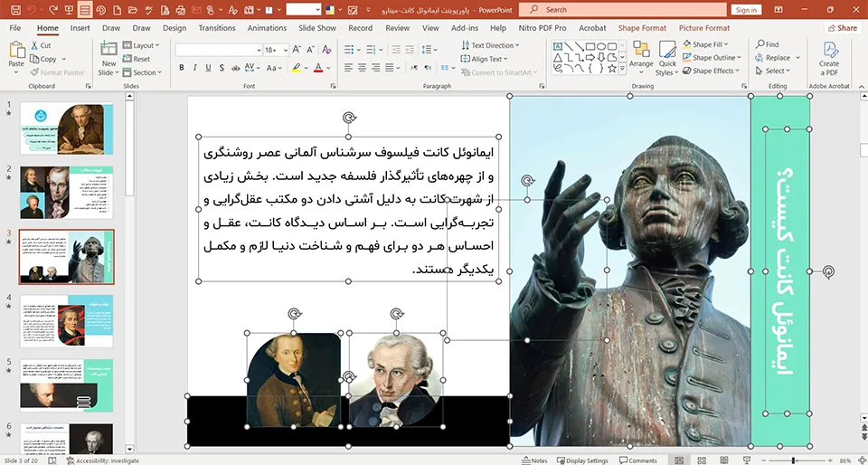Toggle the Notes pane in the status bar
Screen dimensions: 868x465
pos(534,460)
